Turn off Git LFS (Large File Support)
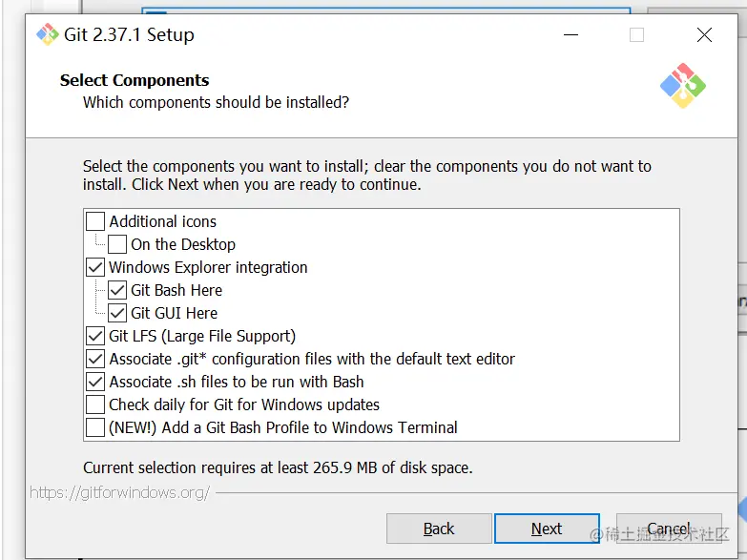Viewport: 747px width, 560px height. (95, 336)
